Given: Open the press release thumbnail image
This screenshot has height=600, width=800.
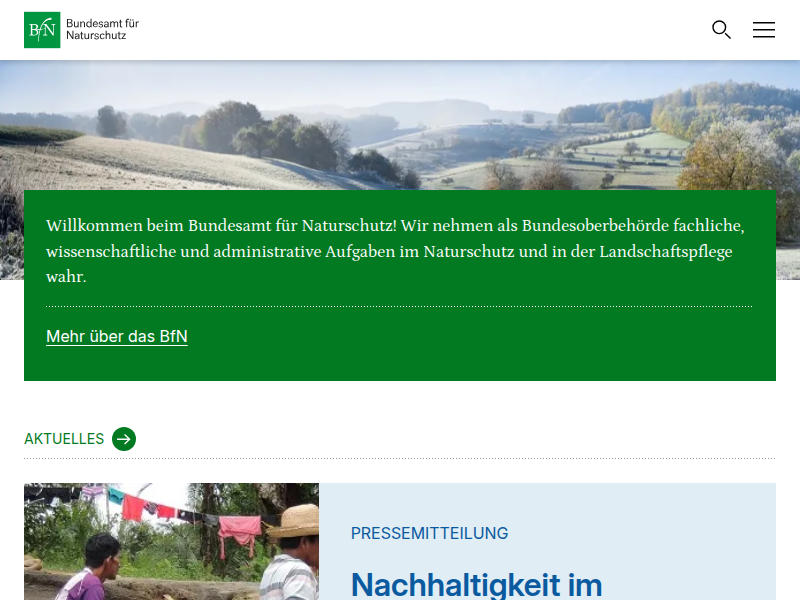Looking at the screenshot, I should [171, 541].
